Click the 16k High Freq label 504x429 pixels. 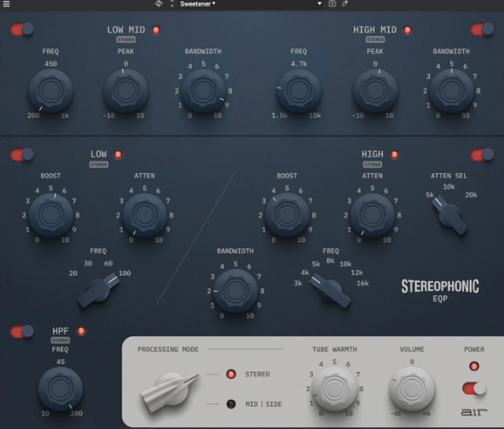(362, 283)
